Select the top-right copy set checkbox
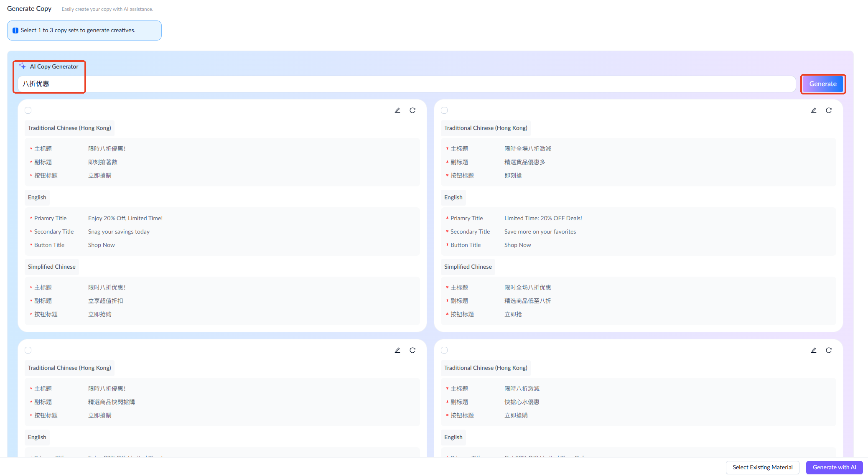Image resolution: width=868 pixels, height=476 pixels. click(x=444, y=110)
